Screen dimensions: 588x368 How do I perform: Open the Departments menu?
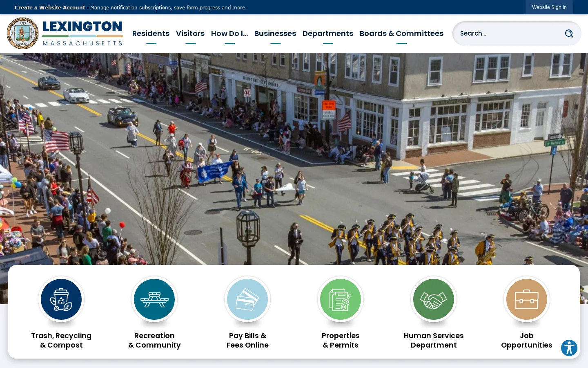(x=328, y=34)
